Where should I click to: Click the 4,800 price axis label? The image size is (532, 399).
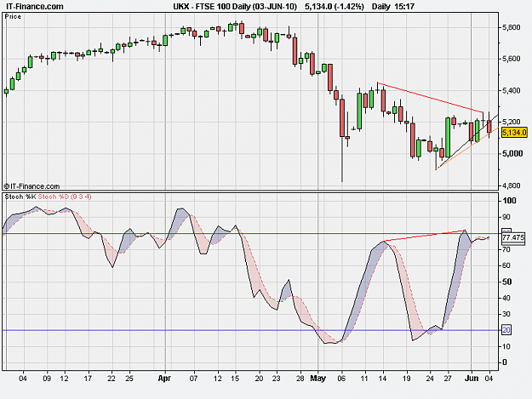point(512,185)
